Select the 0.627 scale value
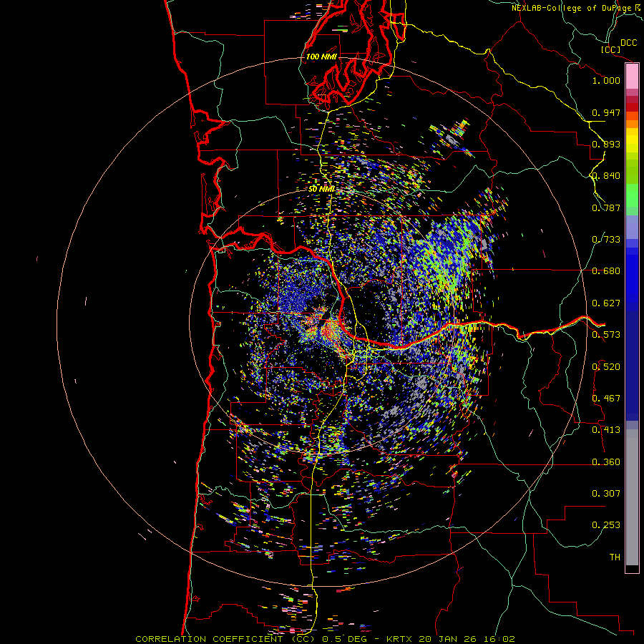Viewport: 644px width, 644px height. pyautogui.click(x=606, y=303)
